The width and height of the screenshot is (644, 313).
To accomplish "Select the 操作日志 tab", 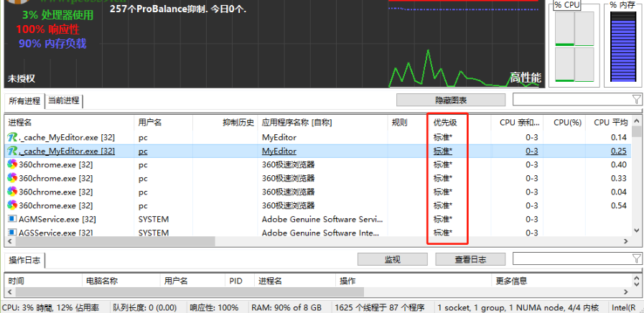I will pyautogui.click(x=24, y=260).
